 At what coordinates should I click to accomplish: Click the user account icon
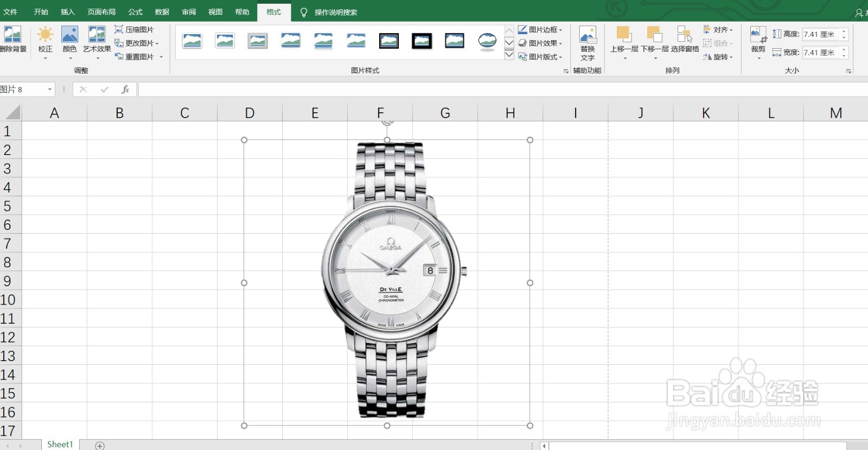[x=860, y=12]
